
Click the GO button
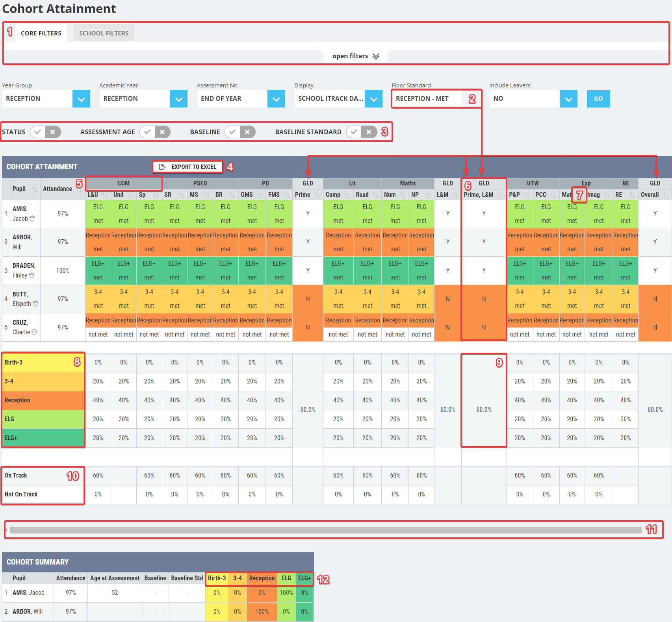click(x=598, y=99)
